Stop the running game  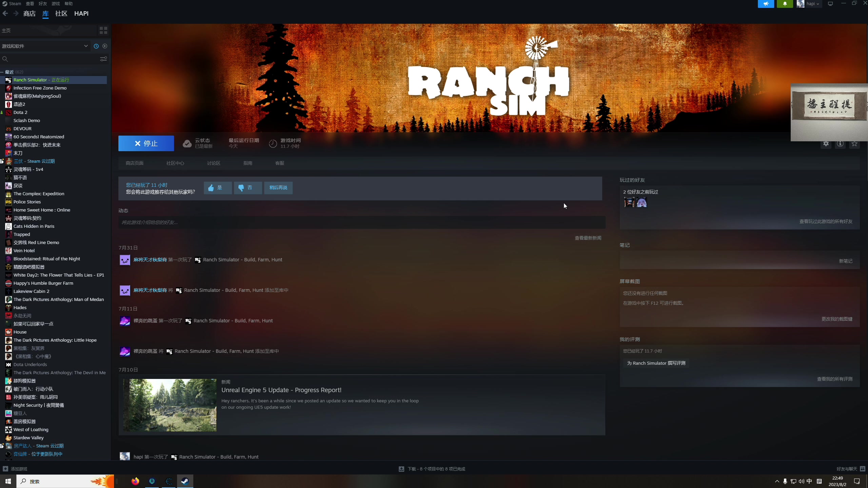click(x=146, y=143)
